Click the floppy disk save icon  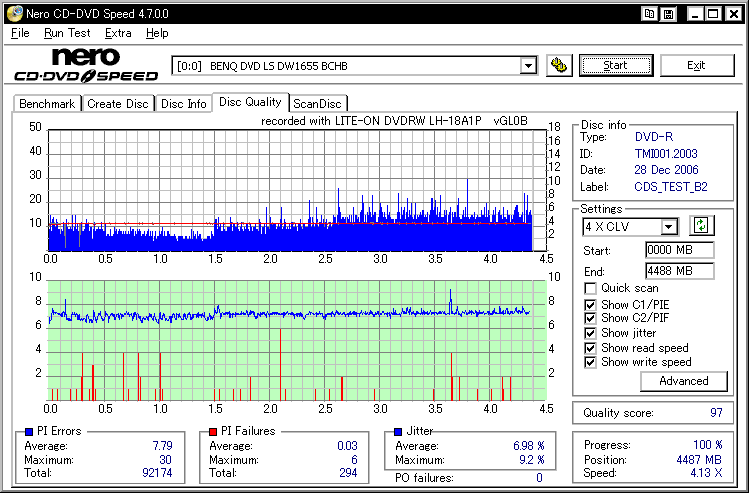(667, 14)
